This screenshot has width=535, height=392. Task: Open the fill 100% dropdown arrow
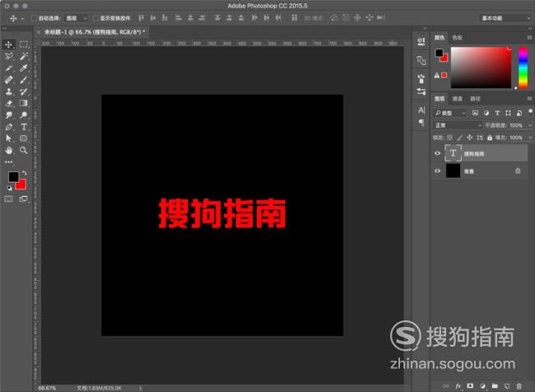530,138
